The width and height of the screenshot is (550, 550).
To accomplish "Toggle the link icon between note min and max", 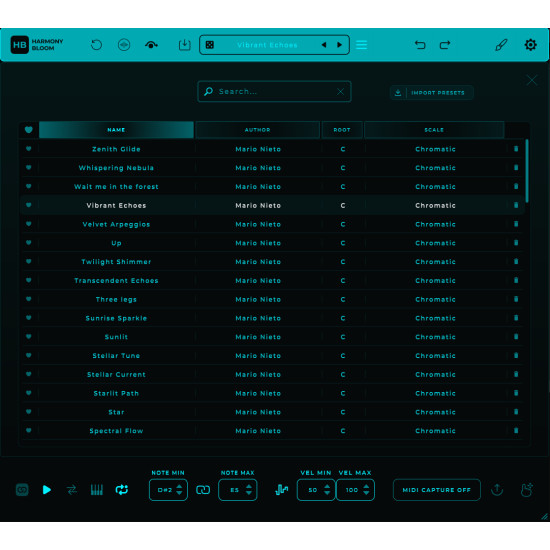I will tap(203, 490).
